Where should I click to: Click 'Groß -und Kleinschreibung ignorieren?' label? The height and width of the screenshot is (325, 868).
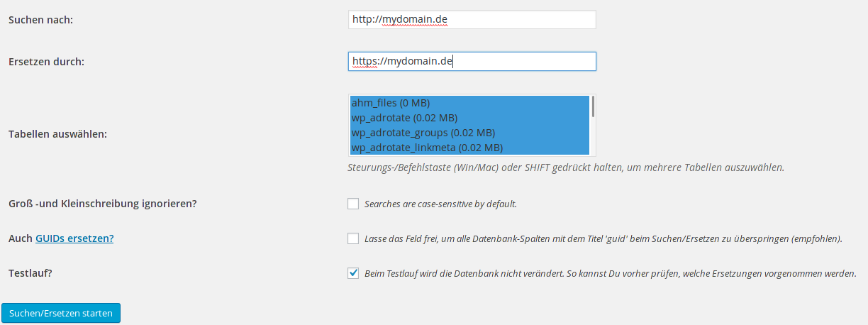[102, 204]
